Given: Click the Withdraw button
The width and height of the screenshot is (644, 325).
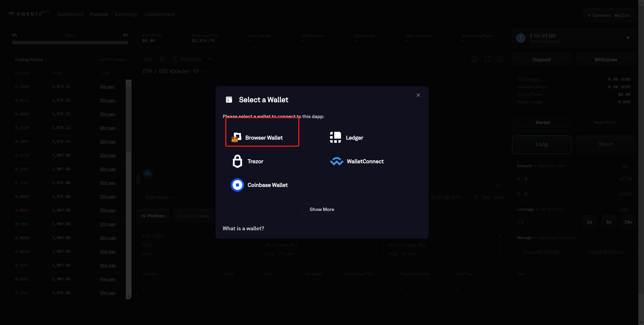Looking at the screenshot, I should pyautogui.click(x=606, y=60).
